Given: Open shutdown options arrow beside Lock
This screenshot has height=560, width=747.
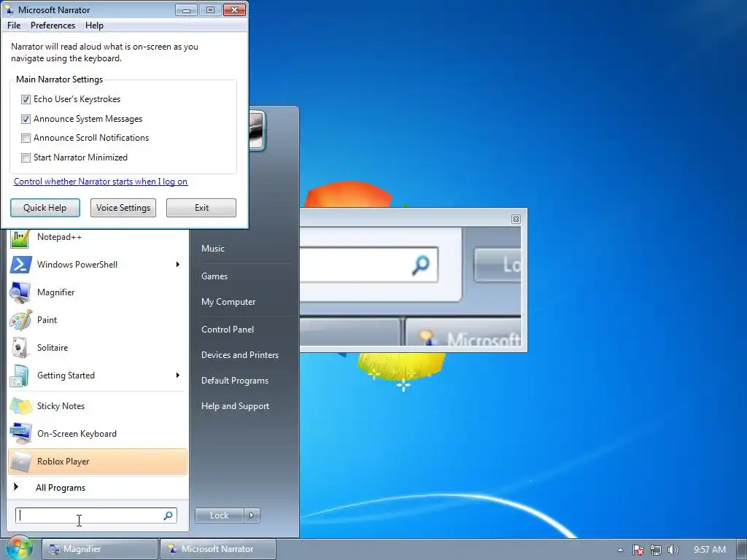Looking at the screenshot, I should tap(252, 516).
